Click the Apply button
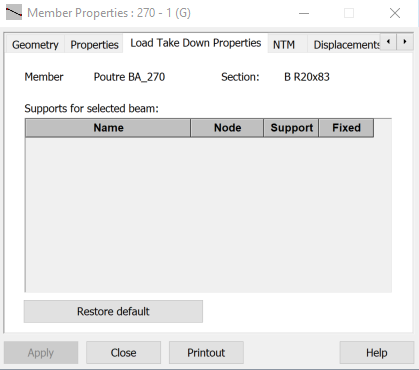The image size is (419, 370). click(x=41, y=353)
